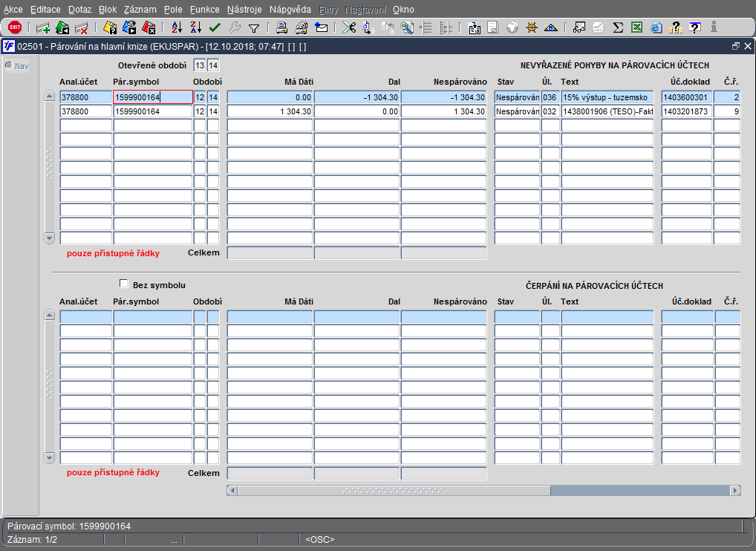756x551 pixels.
Task: Click the scissors cut icon
Action: pyautogui.click(x=348, y=27)
